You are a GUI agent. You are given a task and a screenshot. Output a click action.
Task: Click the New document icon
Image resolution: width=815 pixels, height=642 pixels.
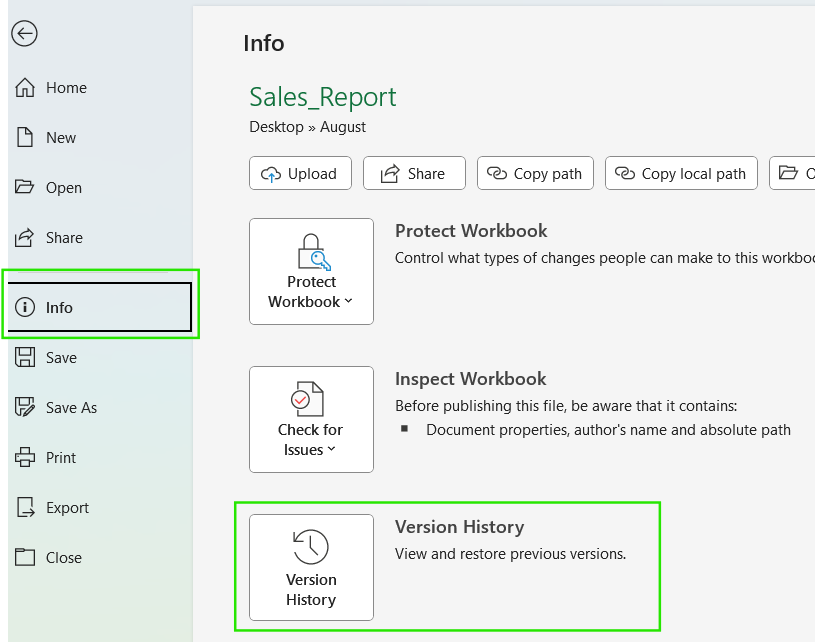click(25, 137)
